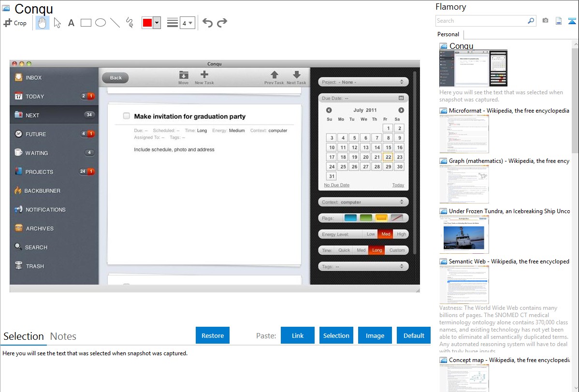Open the color picker dropdown arrow

(157, 23)
